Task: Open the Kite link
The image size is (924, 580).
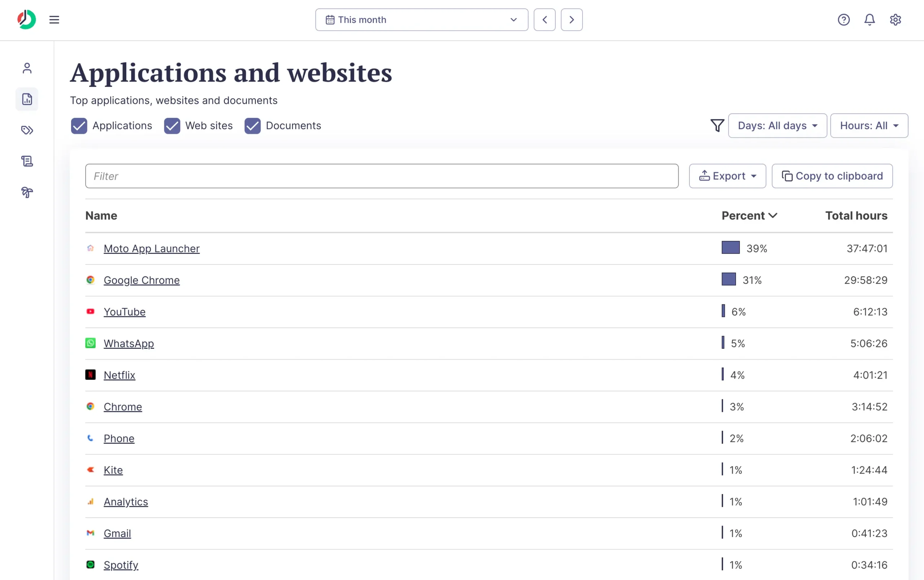Action: coord(113,470)
